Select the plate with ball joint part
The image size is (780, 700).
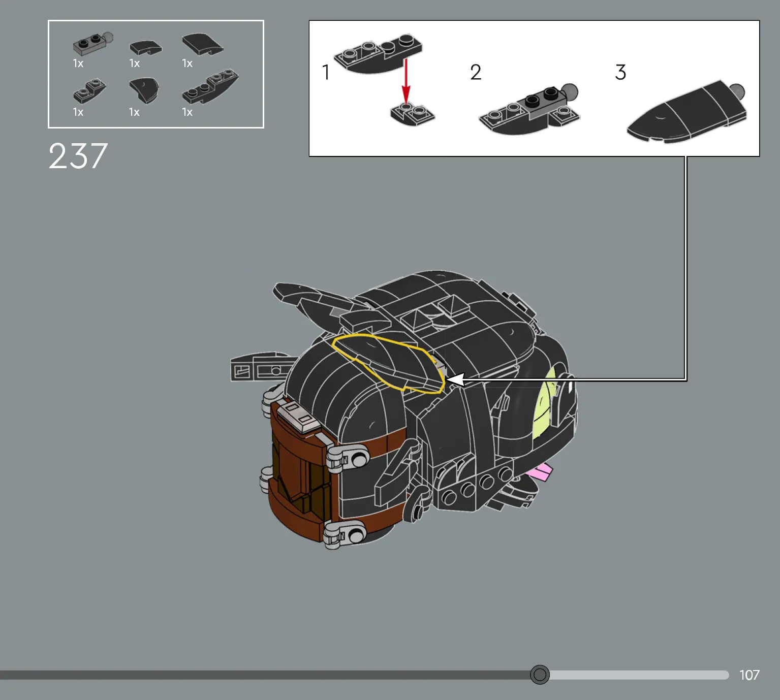click(92, 44)
